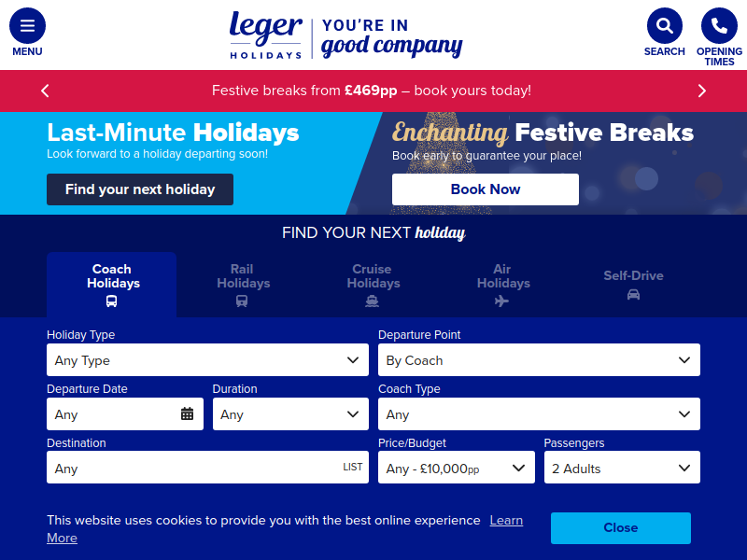Image resolution: width=747 pixels, height=560 pixels.
Task: Open the Coach Type dropdown
Action: coord(540,414)
